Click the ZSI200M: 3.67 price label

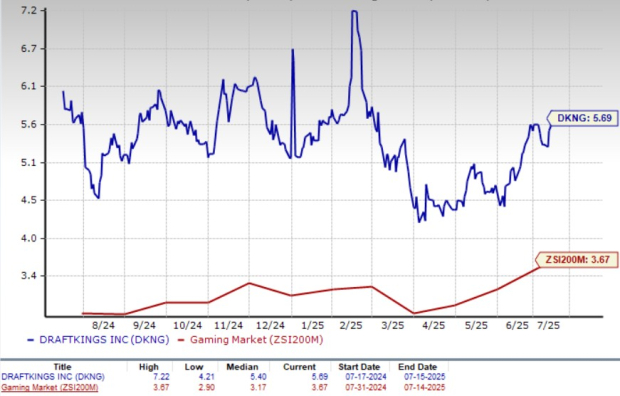pyautogui.click(x=577, y=260)
